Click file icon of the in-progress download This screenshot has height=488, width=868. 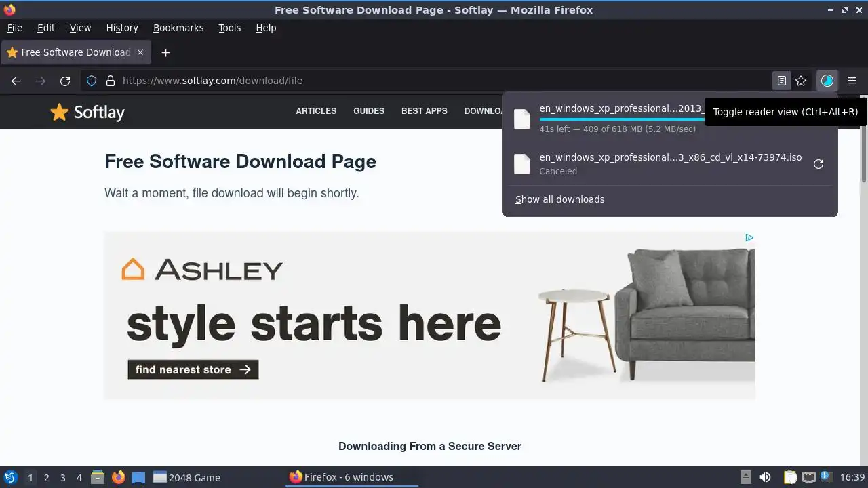(522, 119)
